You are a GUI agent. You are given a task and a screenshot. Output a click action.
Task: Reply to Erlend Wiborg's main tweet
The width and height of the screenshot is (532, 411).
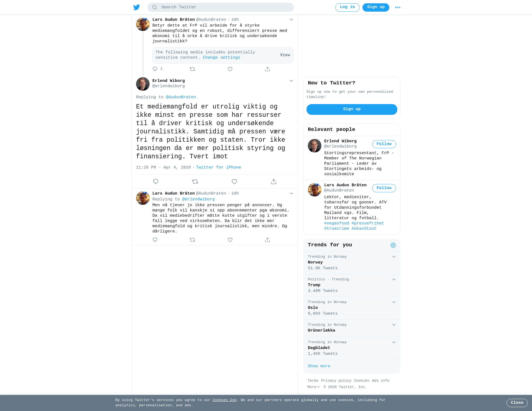pyautogui.click(x=156, y=182)
